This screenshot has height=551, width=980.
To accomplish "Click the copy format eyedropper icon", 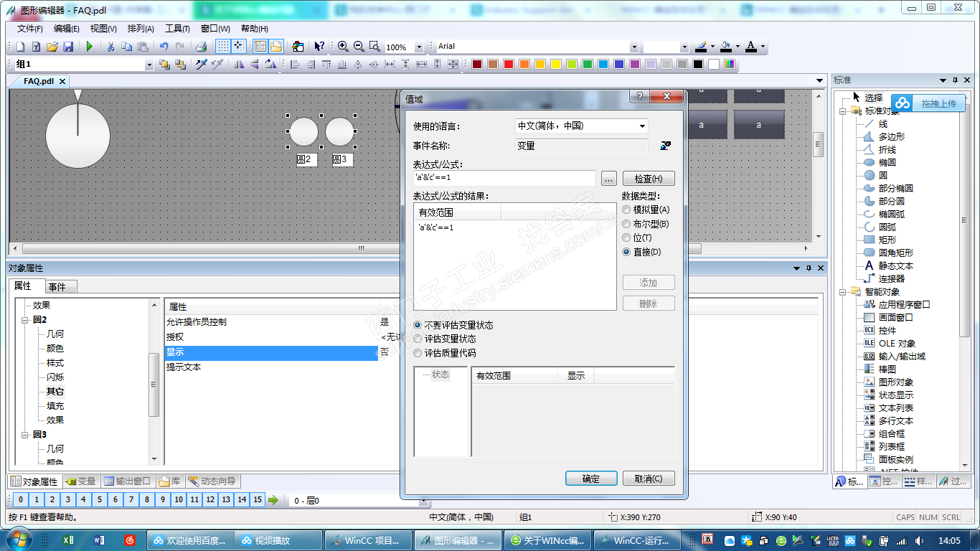I will click(x=202, y=65).
